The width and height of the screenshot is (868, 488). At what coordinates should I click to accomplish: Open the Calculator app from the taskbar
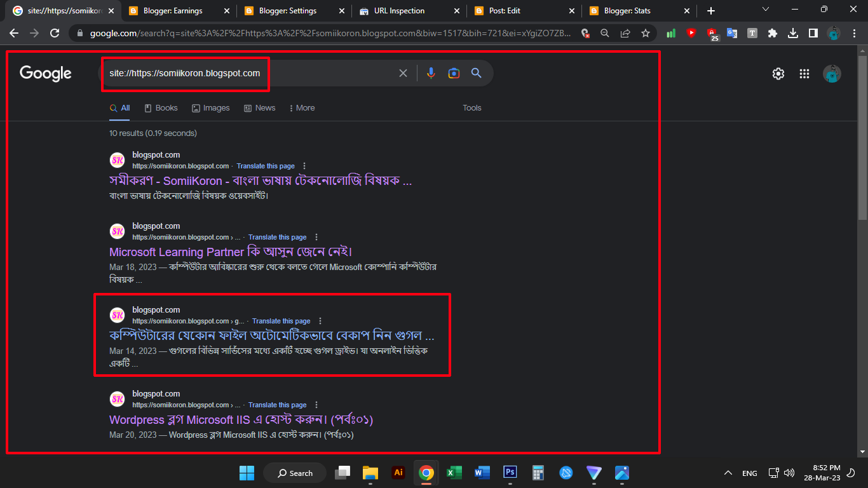538,473
